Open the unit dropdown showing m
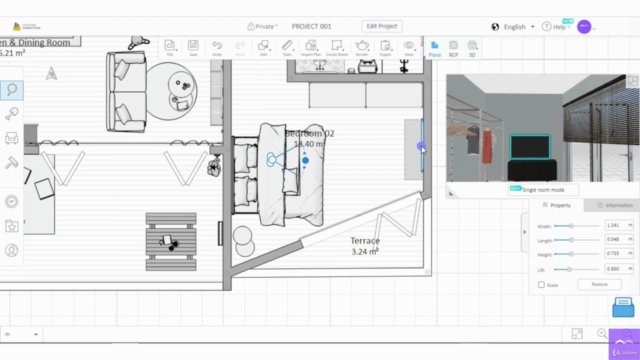This screenshot has height=360, width=640. [21, 334]
